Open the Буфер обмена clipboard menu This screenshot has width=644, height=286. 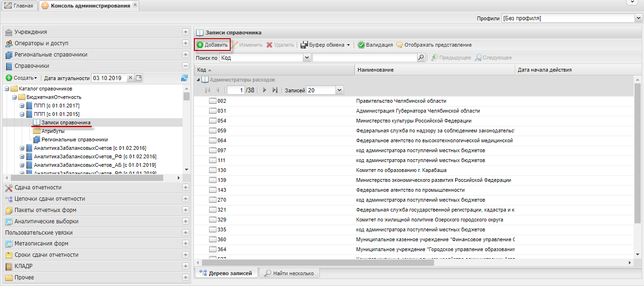(x=326, y=45)
